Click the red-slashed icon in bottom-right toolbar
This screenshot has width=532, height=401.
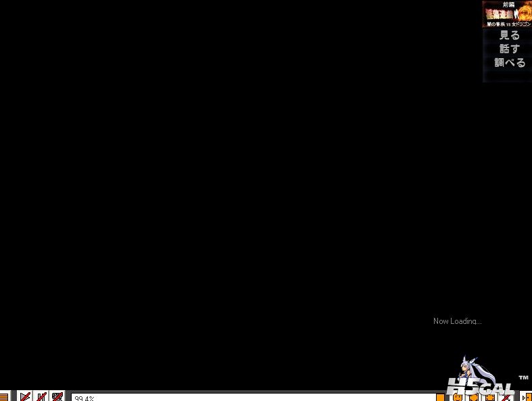tap(506, 398)
